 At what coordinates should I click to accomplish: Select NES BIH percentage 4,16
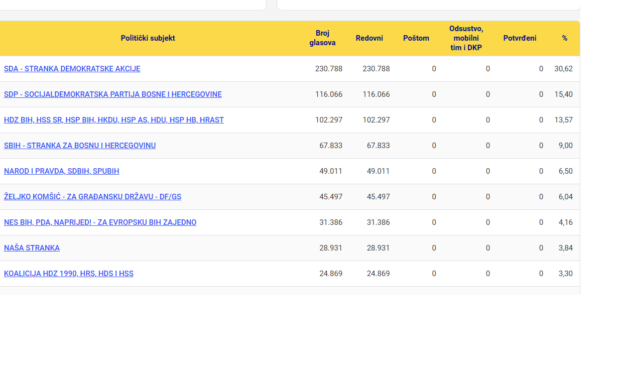coord(565,222)
